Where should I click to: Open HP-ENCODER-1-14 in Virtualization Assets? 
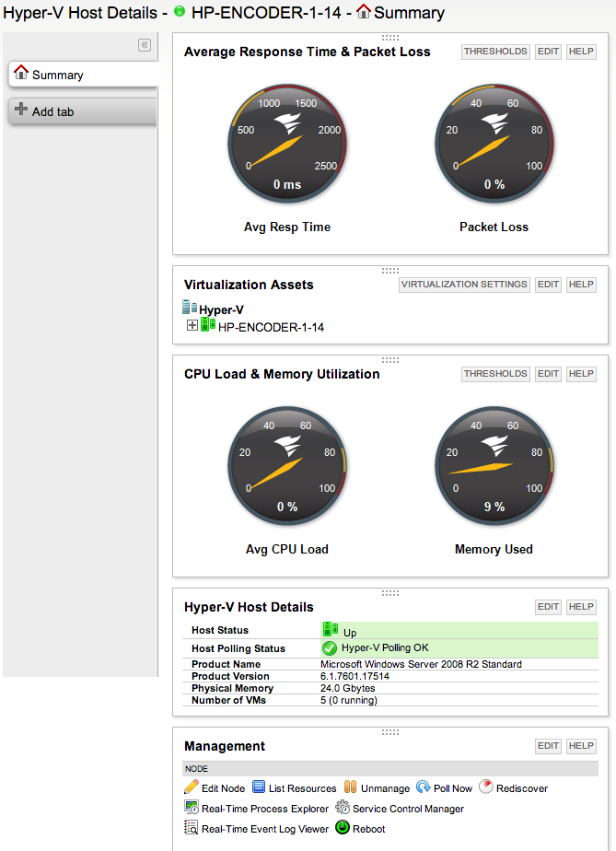point(271,327)
